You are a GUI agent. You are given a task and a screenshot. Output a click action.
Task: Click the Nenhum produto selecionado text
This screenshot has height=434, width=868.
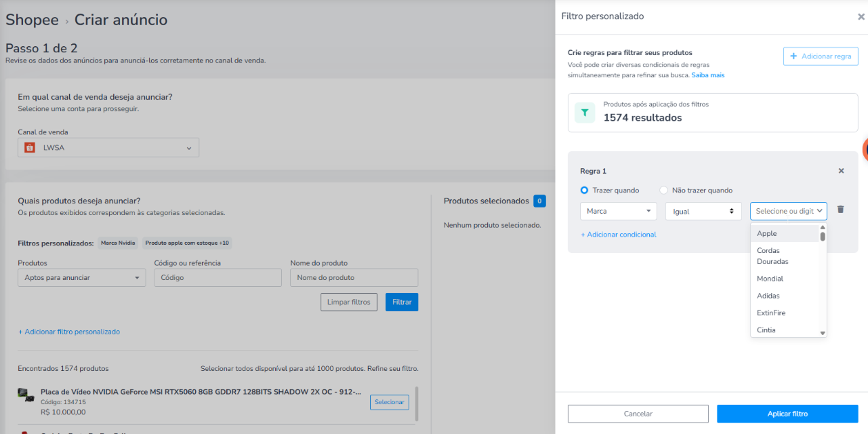[492, 225]
